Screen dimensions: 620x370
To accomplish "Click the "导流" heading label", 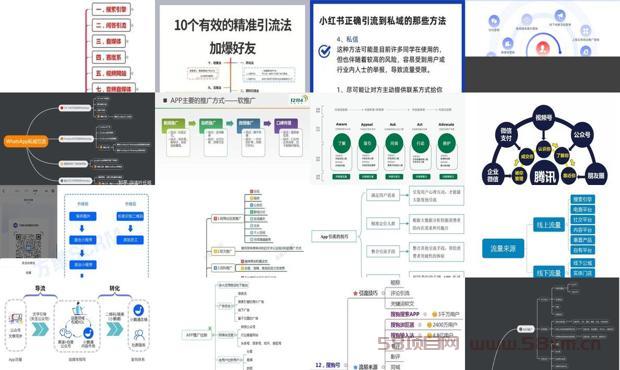I will tap(40, 289).
